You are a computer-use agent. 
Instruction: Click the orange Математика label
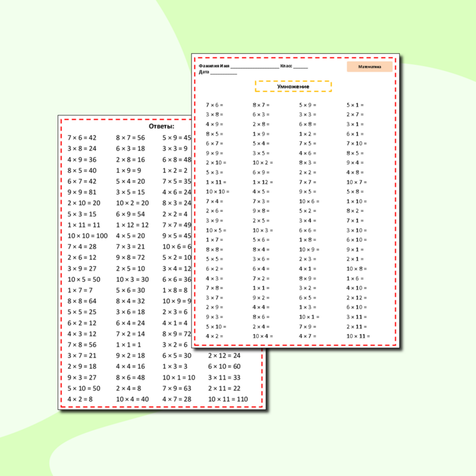369,67
